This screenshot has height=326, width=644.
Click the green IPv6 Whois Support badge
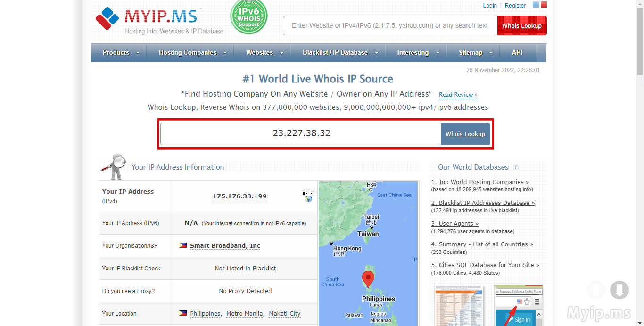[x=248, y=16]
